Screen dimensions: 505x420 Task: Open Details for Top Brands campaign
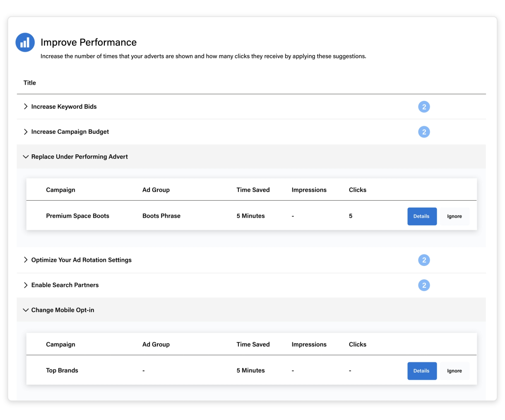tap(422, 371)
